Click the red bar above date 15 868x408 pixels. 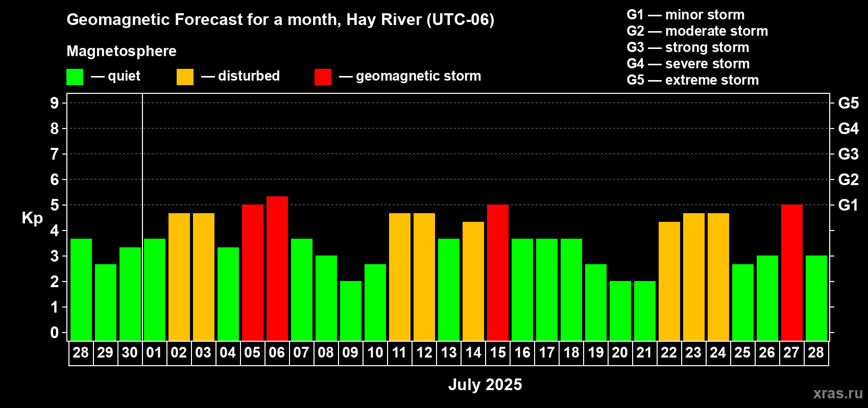pyautogui.click(x=498, y=273)
